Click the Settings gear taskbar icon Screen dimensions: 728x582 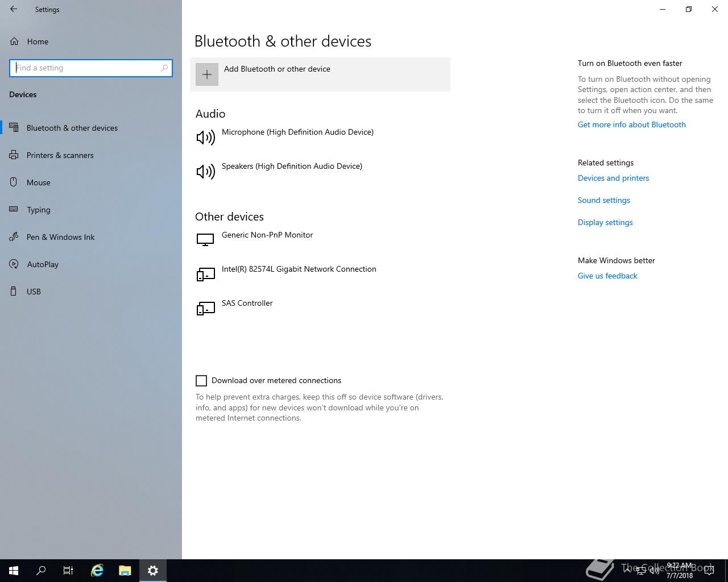[153, 571]
